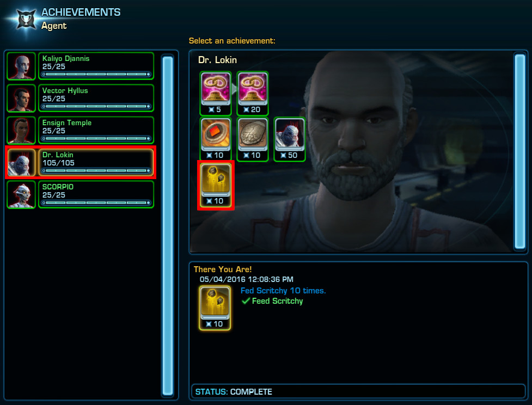Screen dimensions: 532x405
Task: Select the stone egg achievement icon
Action: tap(253, 139)
